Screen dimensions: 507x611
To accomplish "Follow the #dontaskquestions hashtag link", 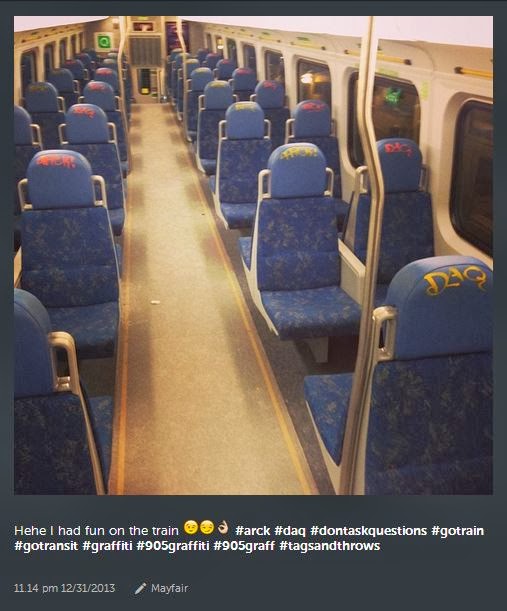I will coord(368,531).
